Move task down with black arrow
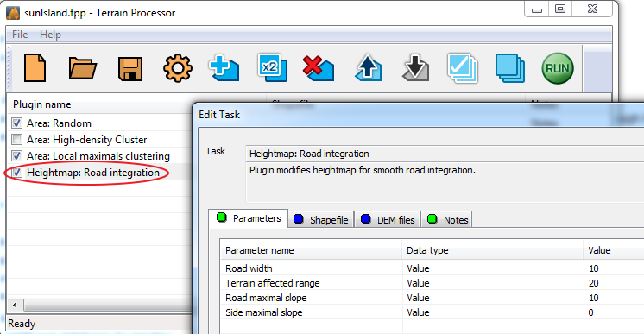The image size is (644, 334). (415, 68)
